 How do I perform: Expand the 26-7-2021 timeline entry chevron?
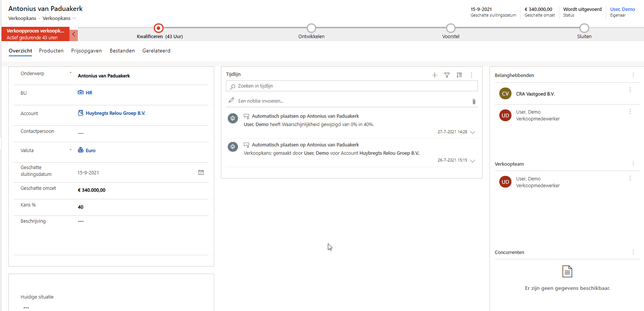(473, 161)
